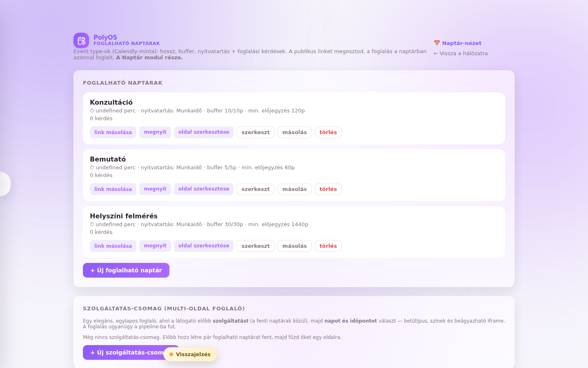Viewport: 588px width, 368px height.
Task: Click the 'Még nincs szolgáltatás-csomag' notice text
Action: 212,337
